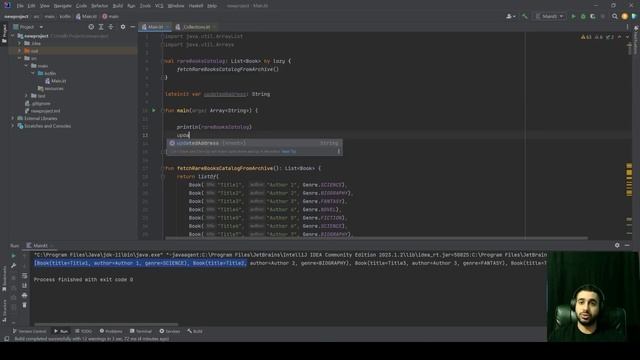
Task: Open Project panel gear options
Action: coord(123,27)
